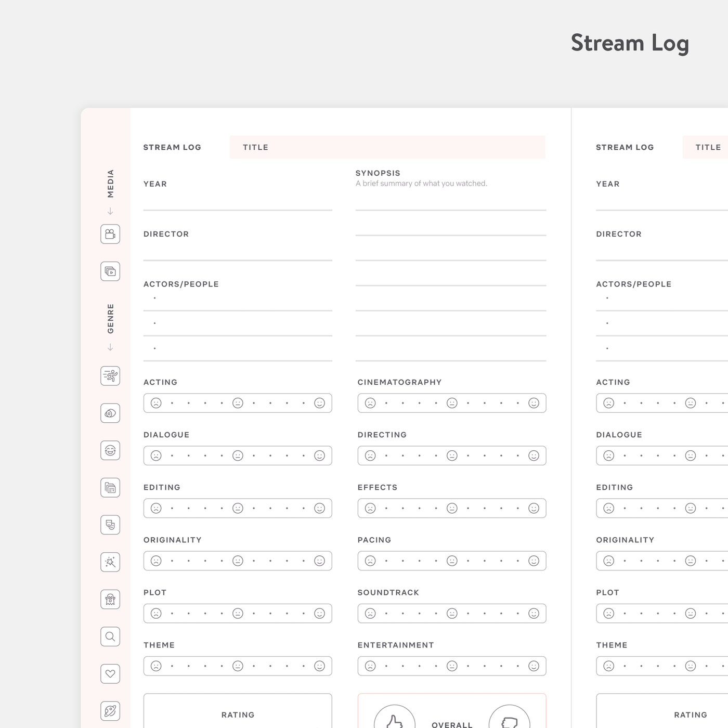Pick the magnifying glass mystery genre icon
The image size is (728, 728).
pos(110,636)
